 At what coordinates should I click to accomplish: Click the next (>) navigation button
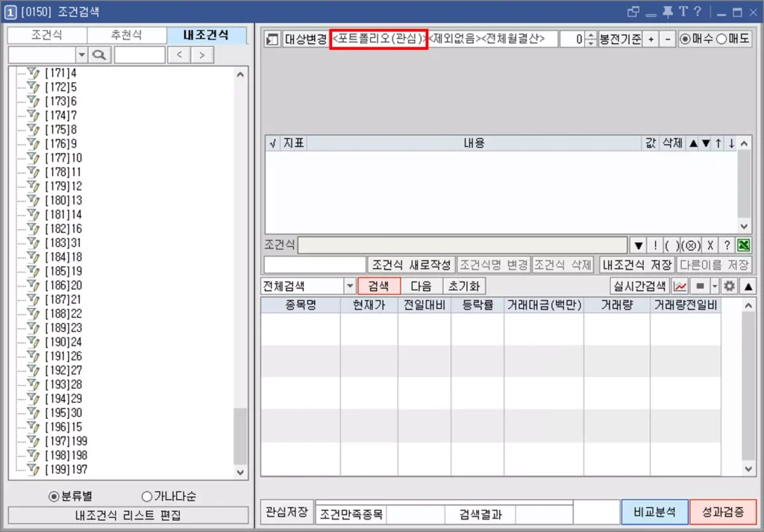(201, 54)
